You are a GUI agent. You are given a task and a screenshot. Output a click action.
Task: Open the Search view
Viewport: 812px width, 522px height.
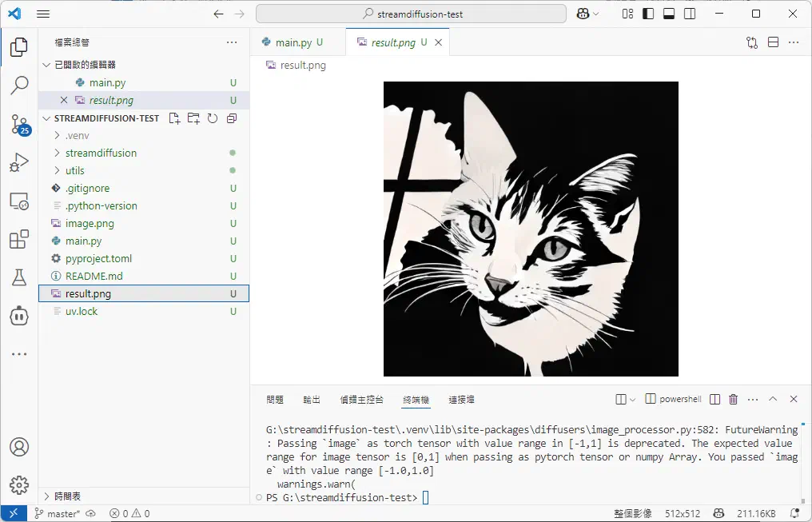(19, 86)
